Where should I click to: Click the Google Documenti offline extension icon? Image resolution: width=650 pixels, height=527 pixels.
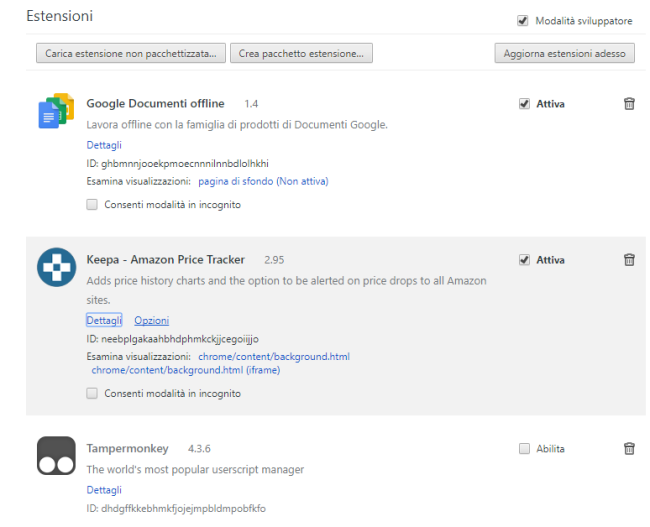(x=56, y=111)
